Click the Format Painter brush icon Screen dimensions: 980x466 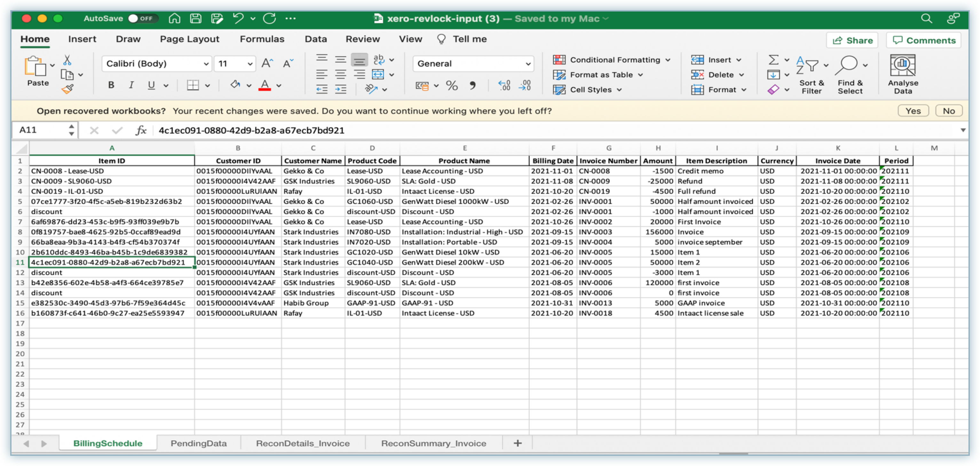[67, 89]
